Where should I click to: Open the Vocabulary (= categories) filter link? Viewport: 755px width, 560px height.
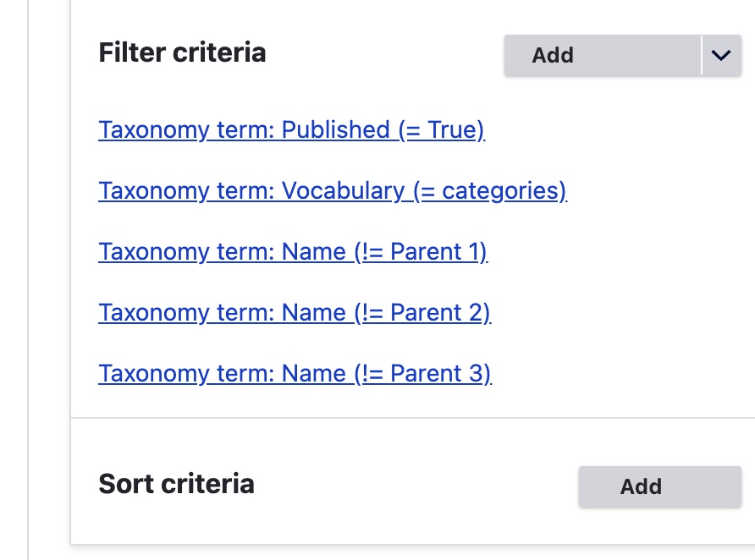click(332, 191)
